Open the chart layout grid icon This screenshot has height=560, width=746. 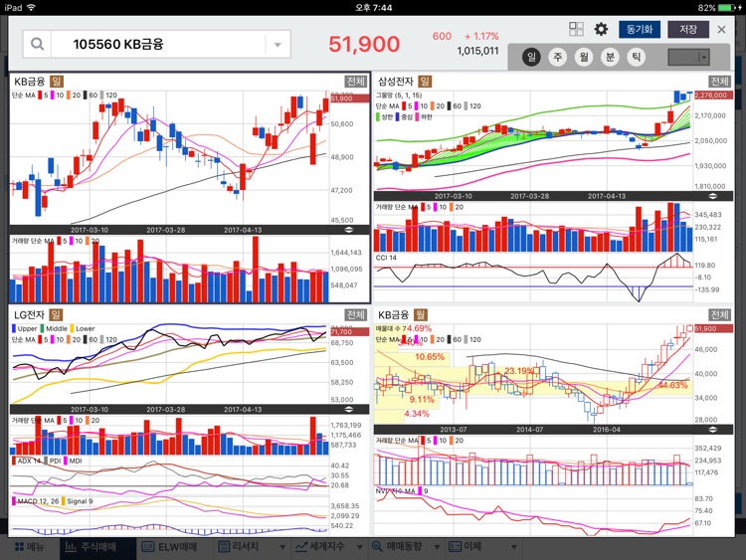[576, 29]
